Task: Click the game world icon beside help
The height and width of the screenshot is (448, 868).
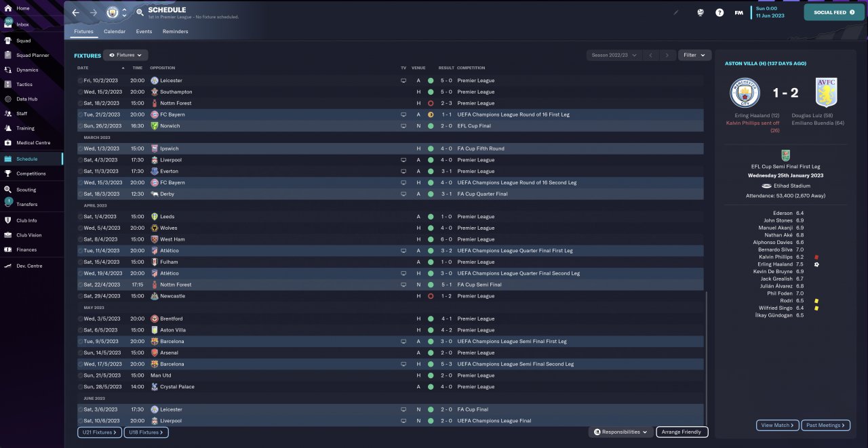Action: coord(701,12)
